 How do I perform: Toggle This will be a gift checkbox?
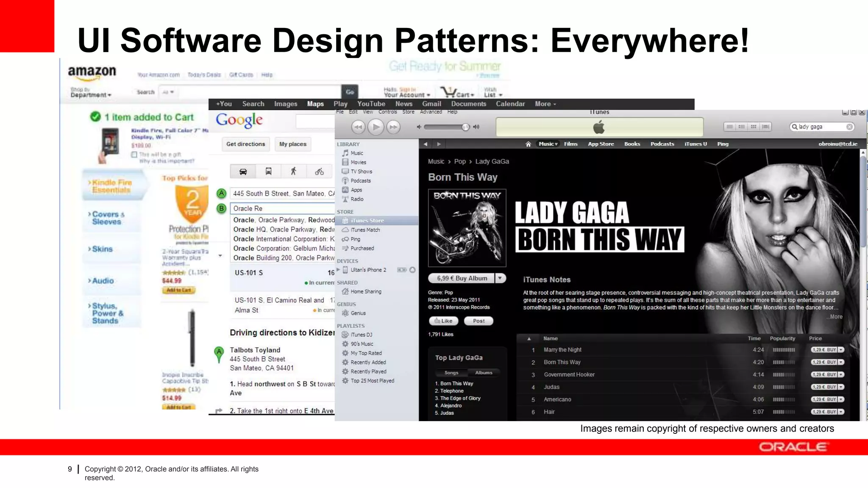(x=134, y=155)
